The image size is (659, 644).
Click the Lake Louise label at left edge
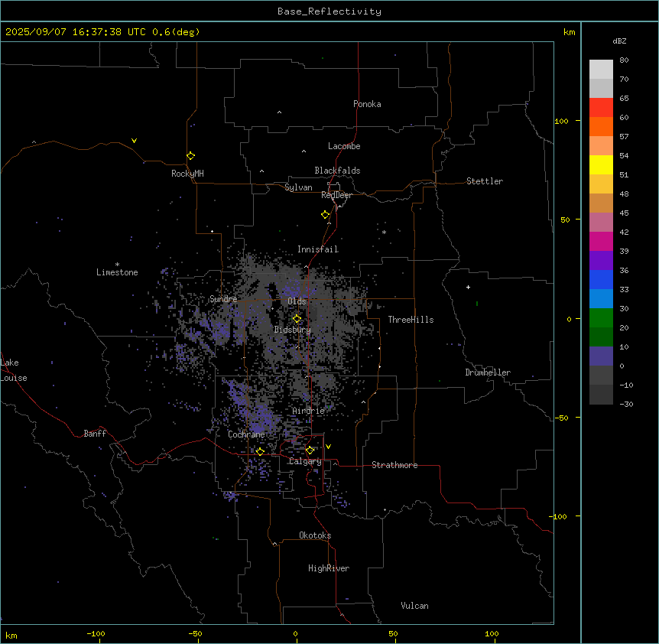click(14, 370)
